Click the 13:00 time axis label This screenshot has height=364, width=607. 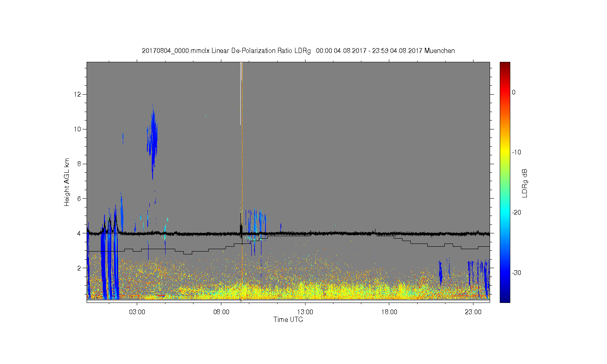305,312
